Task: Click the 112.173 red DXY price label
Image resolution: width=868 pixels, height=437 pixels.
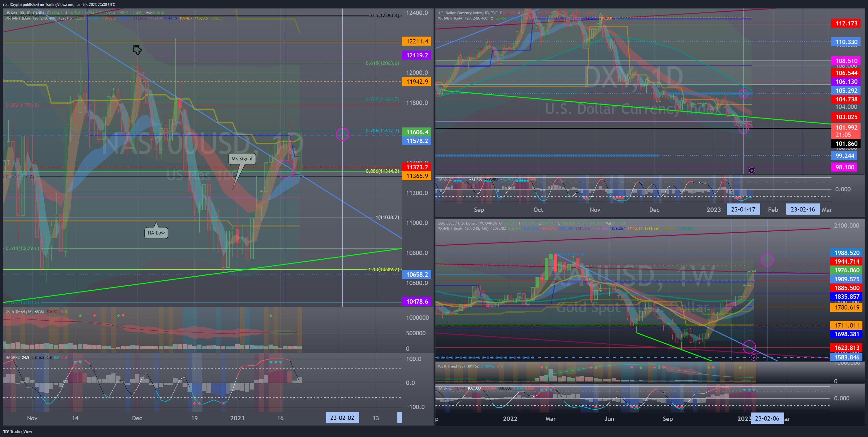Action: coord(846,23)
